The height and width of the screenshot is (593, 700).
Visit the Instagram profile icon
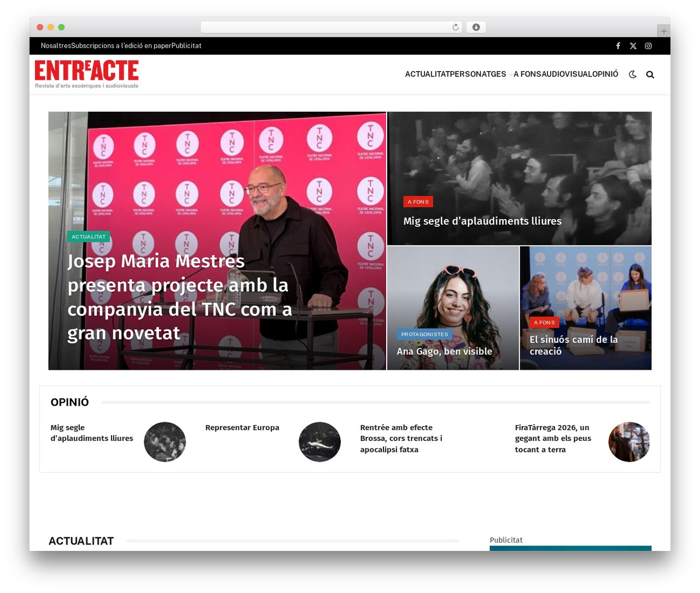point(648,46)
